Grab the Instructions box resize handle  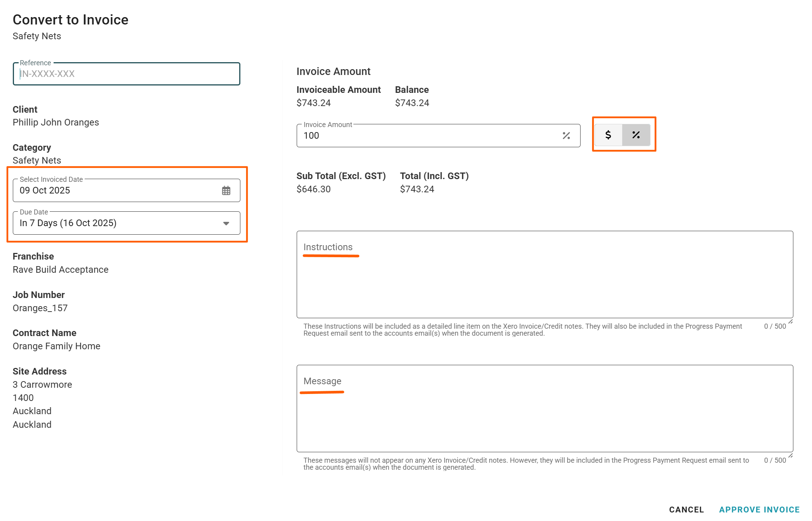pyautogui.click(x=790, y=322)
